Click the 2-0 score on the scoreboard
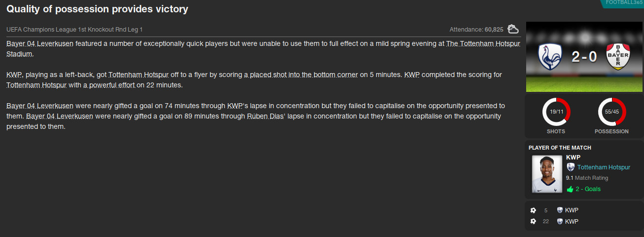This screenshot has width=644, height=237. [x=584, y=57]
